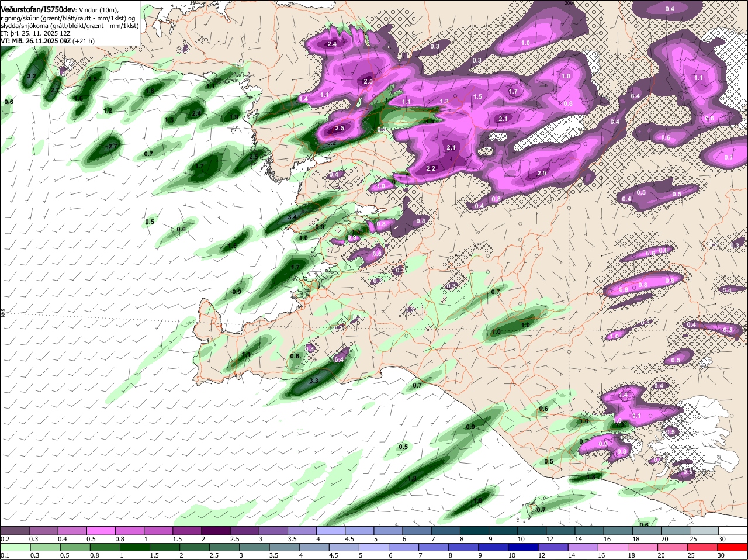Click the 20W longitude label at top
The height and width of the screenshot is (560, 748).
(x=569, y=3)
